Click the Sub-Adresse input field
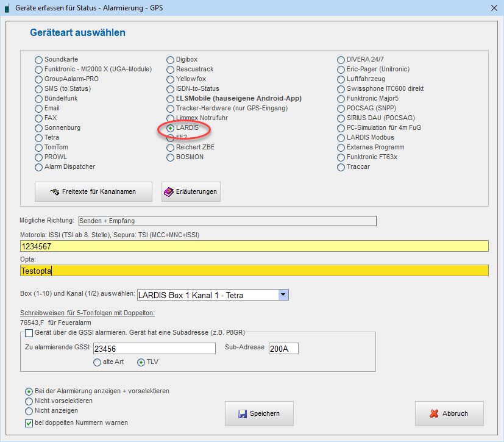Image resolution: width=504 pixels, height=442 pixels. coord(283,348)
